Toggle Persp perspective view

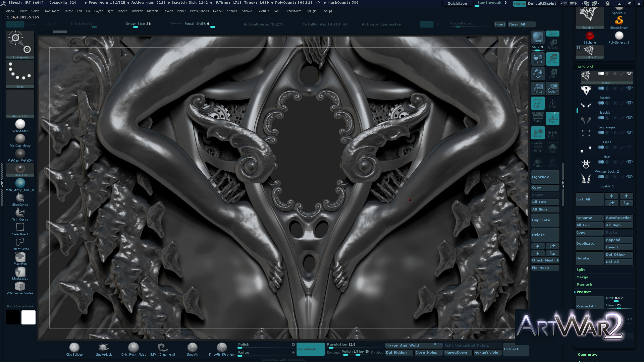point(538,118)
